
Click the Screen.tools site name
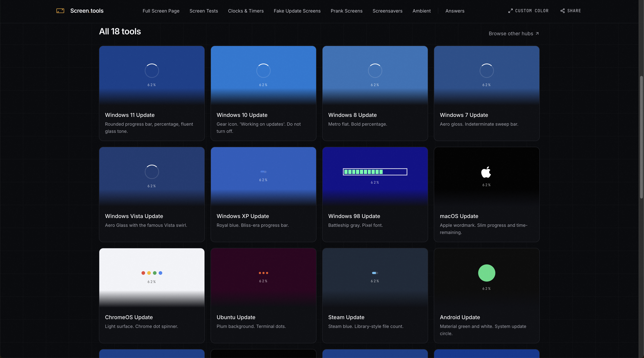pos(87,11)
